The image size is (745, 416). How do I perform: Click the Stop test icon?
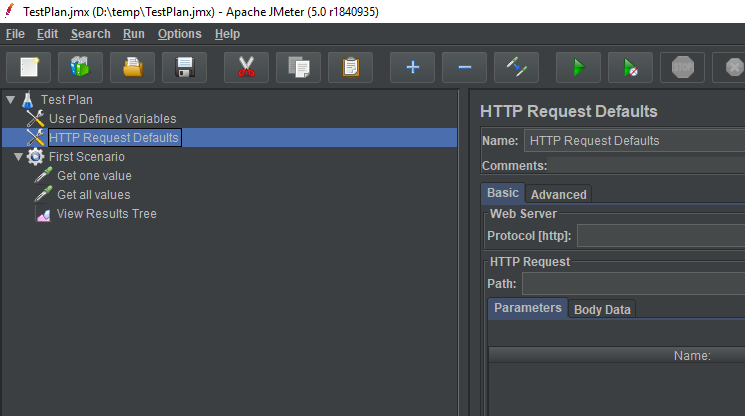pos(682,67)
